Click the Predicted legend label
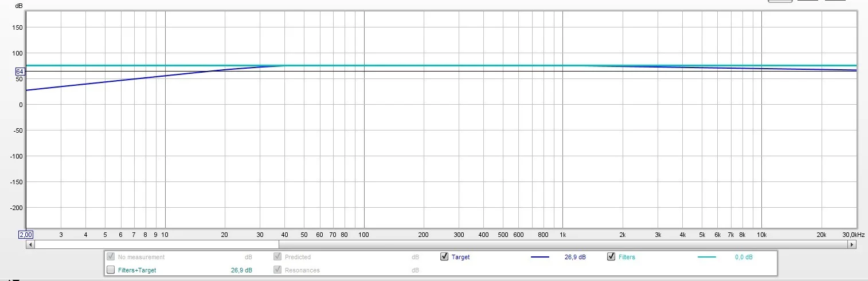The width and height of the screenshot is (868, 281). pos(298,258)
